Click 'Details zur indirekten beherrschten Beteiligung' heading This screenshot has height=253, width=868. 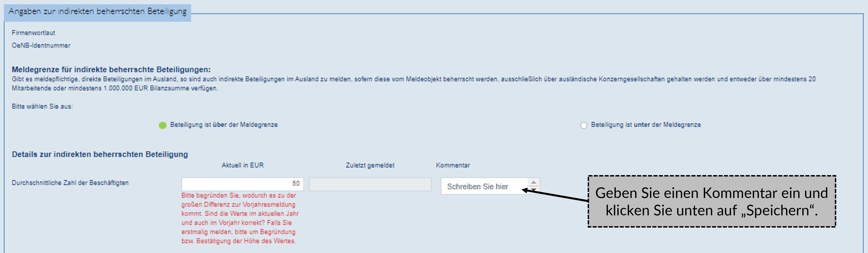pos(100,154)
